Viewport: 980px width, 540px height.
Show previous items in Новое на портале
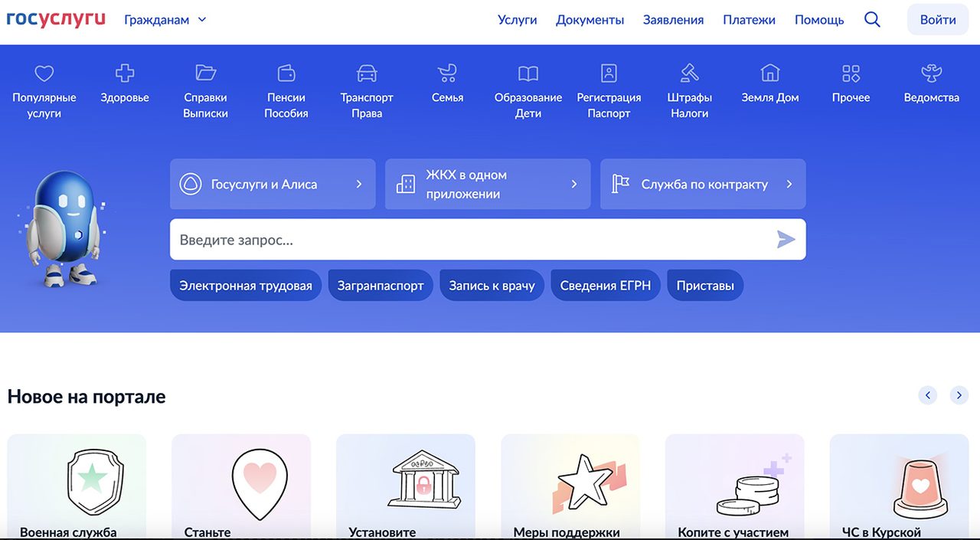(928, 395)
